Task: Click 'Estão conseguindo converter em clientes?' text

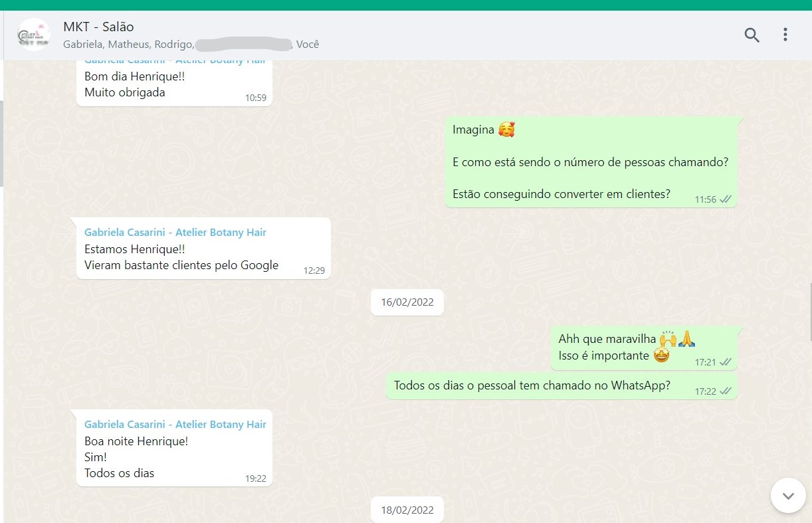Action: [x=561, y=194]
